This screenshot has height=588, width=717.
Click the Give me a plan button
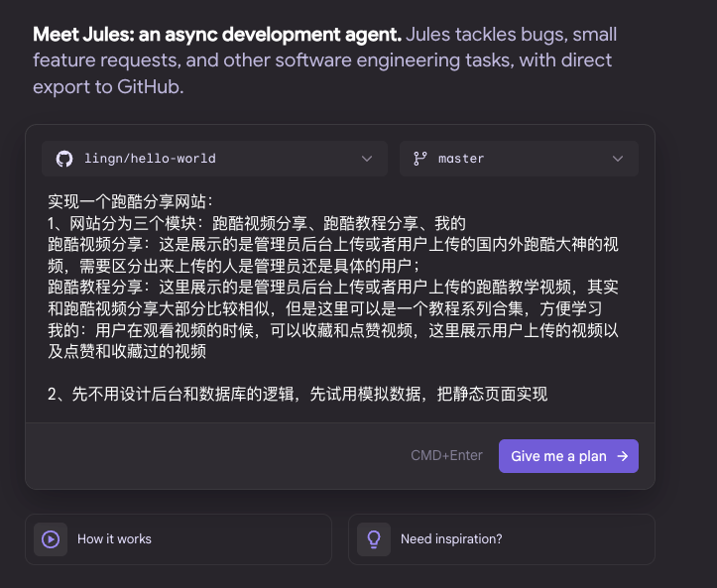pos(568,456)
